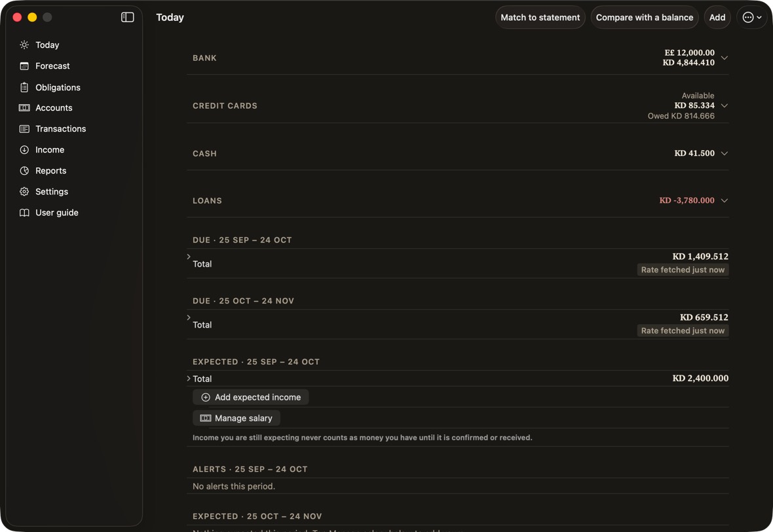Click Add expected income button

[x=251, y=398]
